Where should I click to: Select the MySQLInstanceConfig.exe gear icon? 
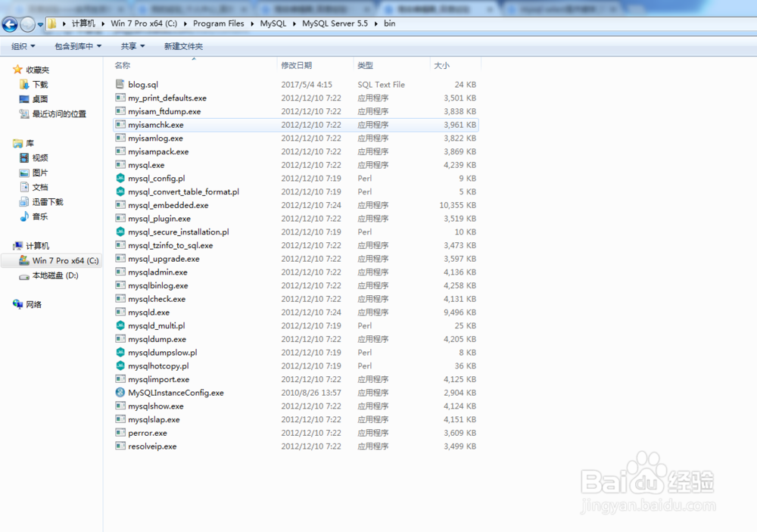point(120,393)
